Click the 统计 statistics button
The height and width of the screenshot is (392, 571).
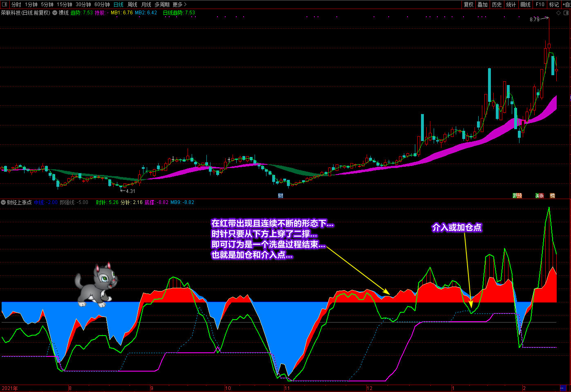click(x=511, y=4)
